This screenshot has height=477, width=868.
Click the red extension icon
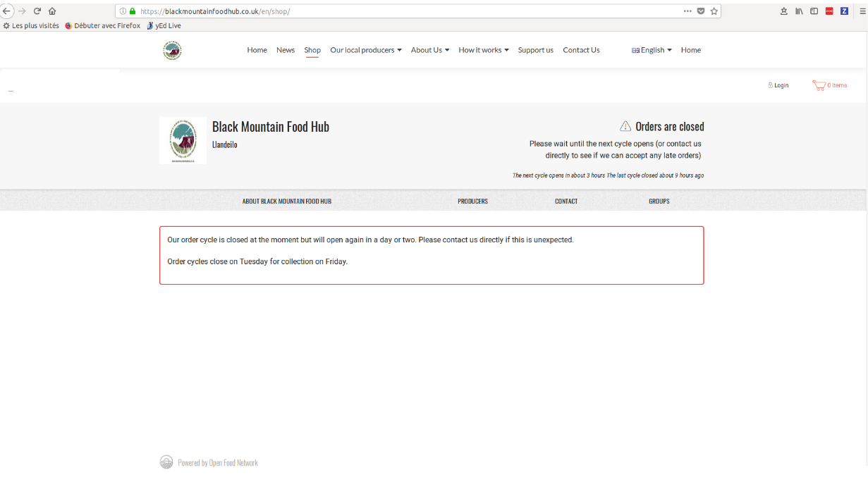[x=829, y=11]
